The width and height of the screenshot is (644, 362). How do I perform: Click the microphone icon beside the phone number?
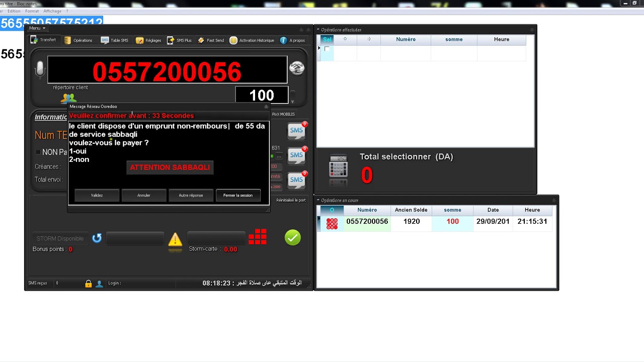[x=40, y=69]
